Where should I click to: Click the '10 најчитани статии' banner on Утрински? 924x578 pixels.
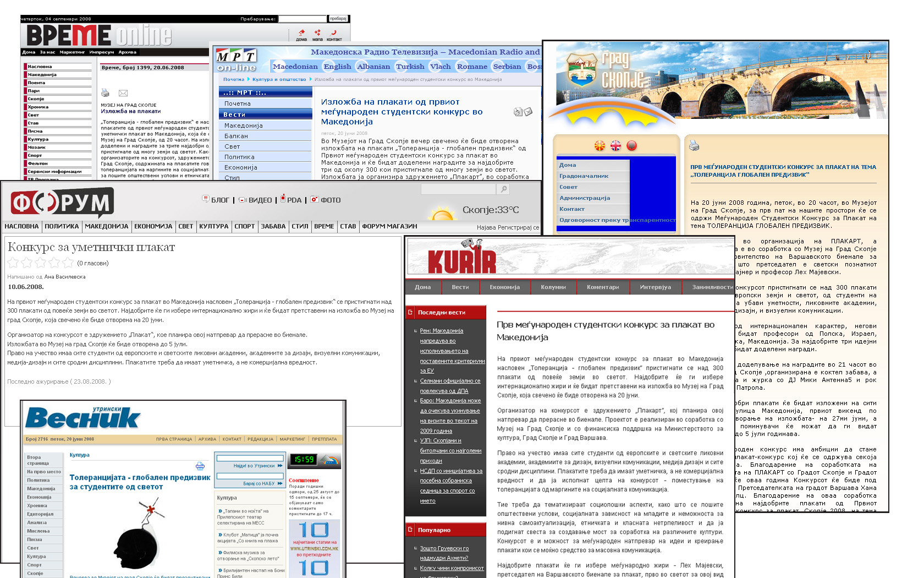pos(314,548)
